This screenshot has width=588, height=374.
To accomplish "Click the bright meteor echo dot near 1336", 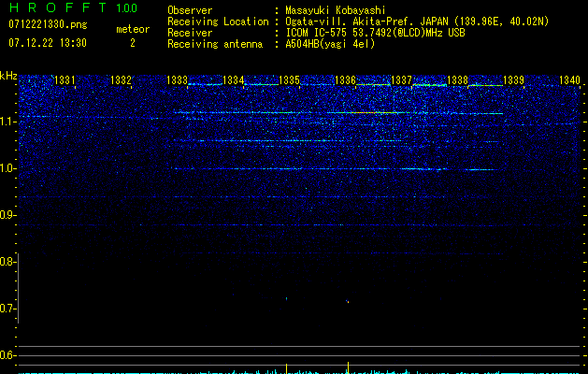I will [x=348, y=301].
